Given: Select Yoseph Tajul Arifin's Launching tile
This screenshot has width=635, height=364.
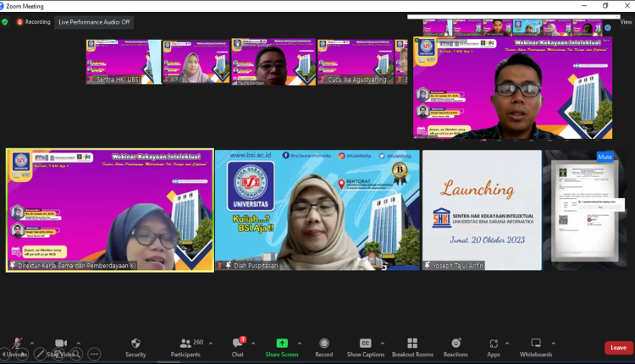Looking at the screenshot, I should pyautogui.click(x=482, y=210).
